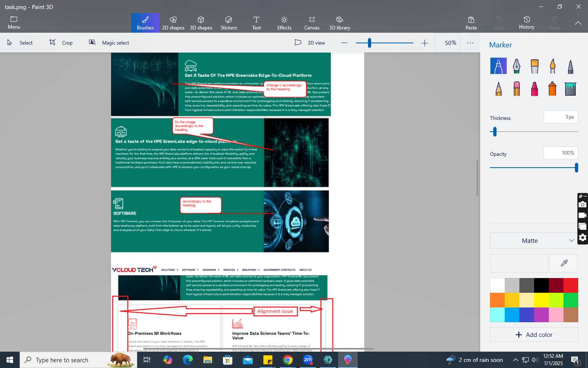Image resolution: width=588 pixels, height=368 pixels.
Task: Click the taskbar search box
Action: (x=78, y=360)
